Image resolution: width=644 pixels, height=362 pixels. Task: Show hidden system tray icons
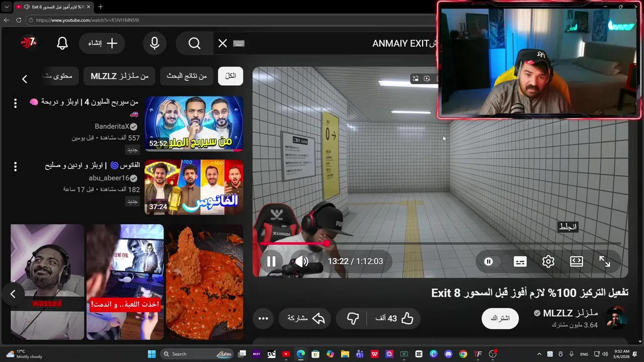539,354
